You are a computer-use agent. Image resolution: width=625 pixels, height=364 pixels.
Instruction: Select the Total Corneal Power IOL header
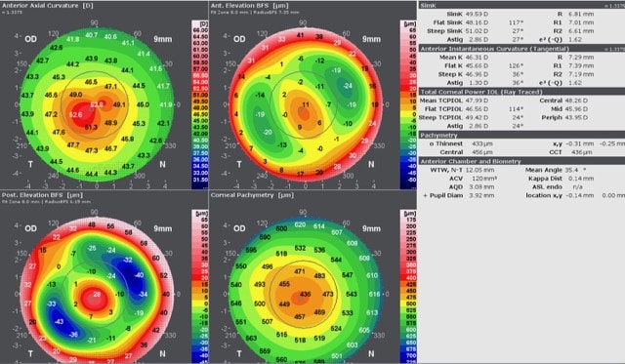click(x=521, y=92)
